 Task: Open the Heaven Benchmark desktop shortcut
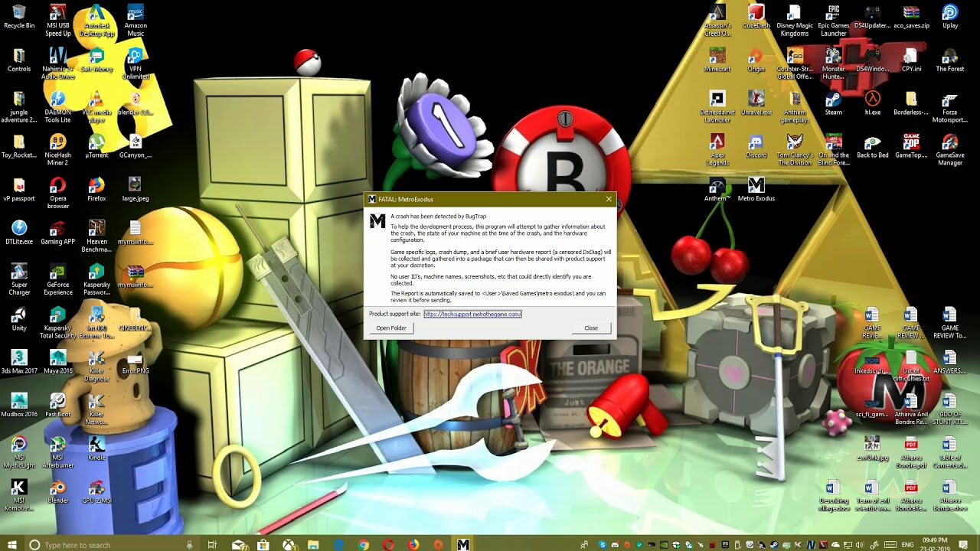click(96, 236)
